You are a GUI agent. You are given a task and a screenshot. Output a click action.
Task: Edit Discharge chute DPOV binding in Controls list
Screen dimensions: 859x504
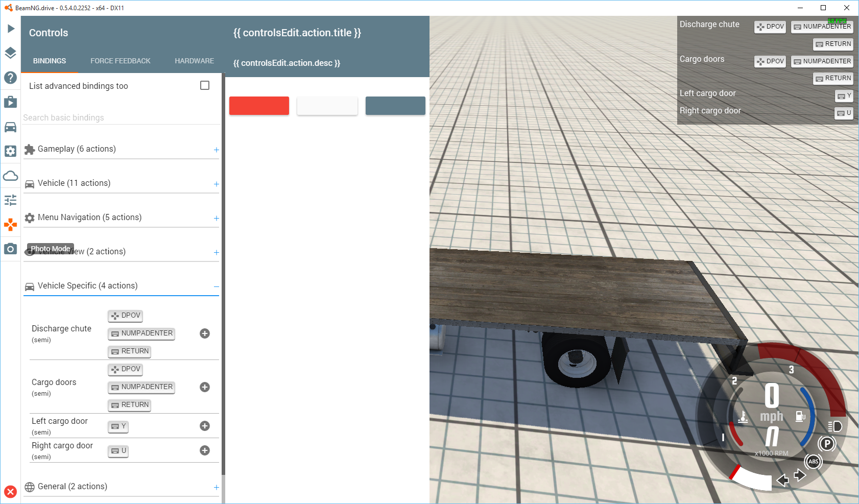coord(125,316)
